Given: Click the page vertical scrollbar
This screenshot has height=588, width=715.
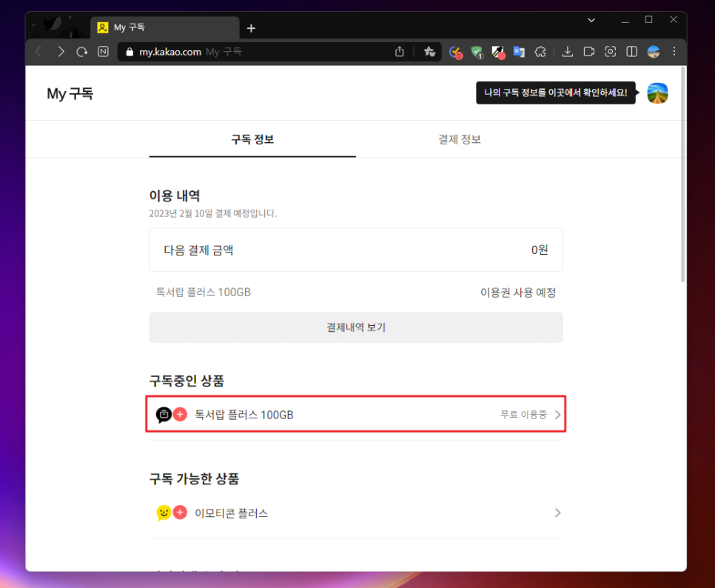Looking at the screenshot, I should pyautogui.click(x=682, y=174).
